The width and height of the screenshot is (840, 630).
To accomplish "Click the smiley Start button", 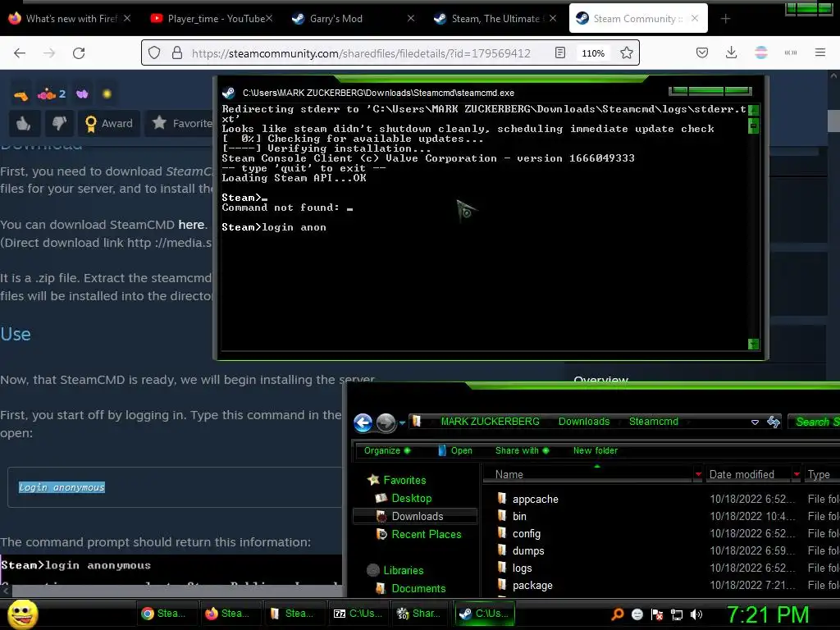I will tap(22, 614).
